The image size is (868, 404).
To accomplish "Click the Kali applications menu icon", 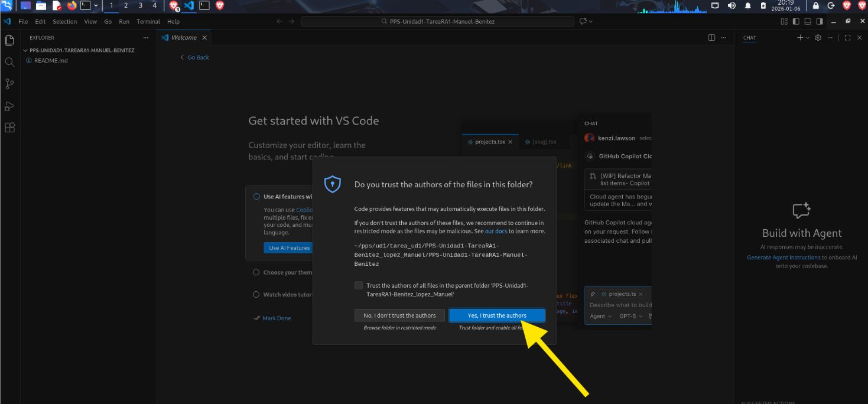I will (6, 5).
